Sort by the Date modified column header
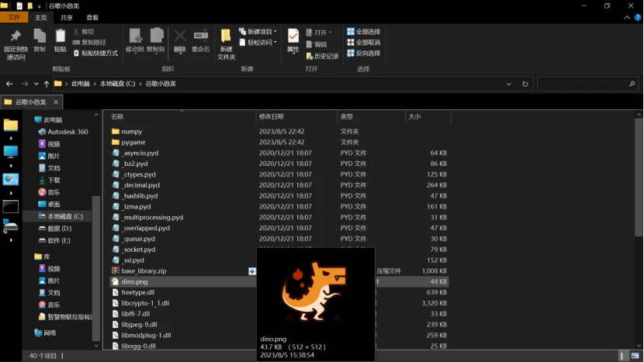The width and height of the screenshot is (644, 362). (296, 116)
